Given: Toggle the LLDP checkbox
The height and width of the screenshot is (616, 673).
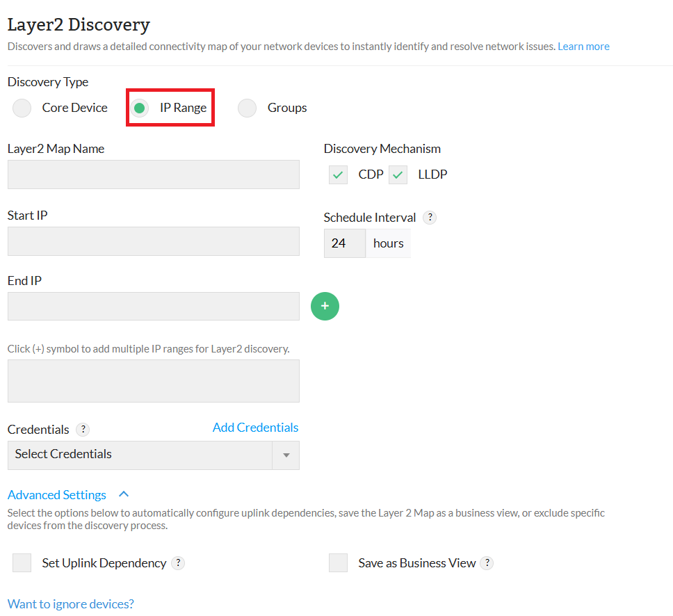Looking at the screenshot, I should [x=398, y=175].
